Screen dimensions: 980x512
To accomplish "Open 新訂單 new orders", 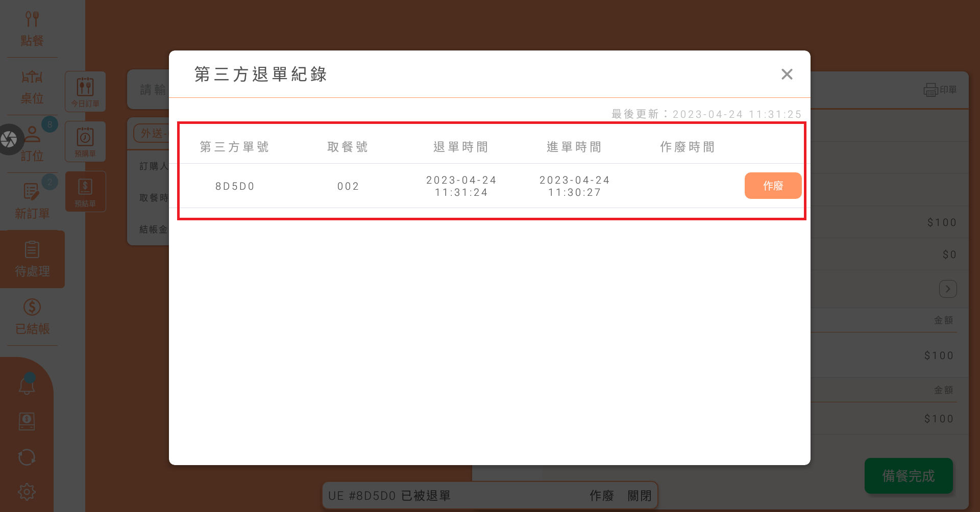I will point(32,201).
